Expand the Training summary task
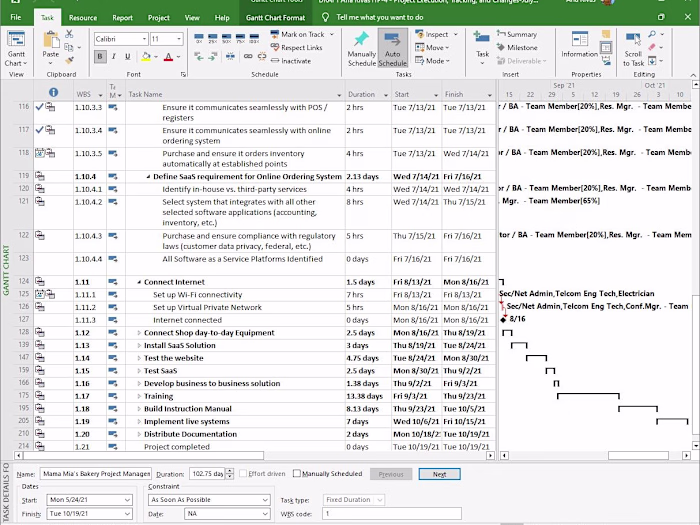This screenshot has width=700, height=525. click(139, 396)
